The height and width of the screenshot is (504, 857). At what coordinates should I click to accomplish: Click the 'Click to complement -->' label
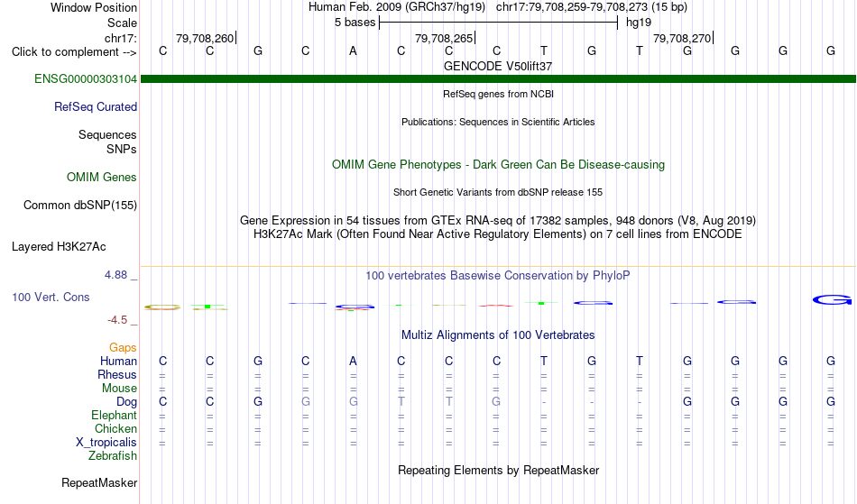point(74,52)
